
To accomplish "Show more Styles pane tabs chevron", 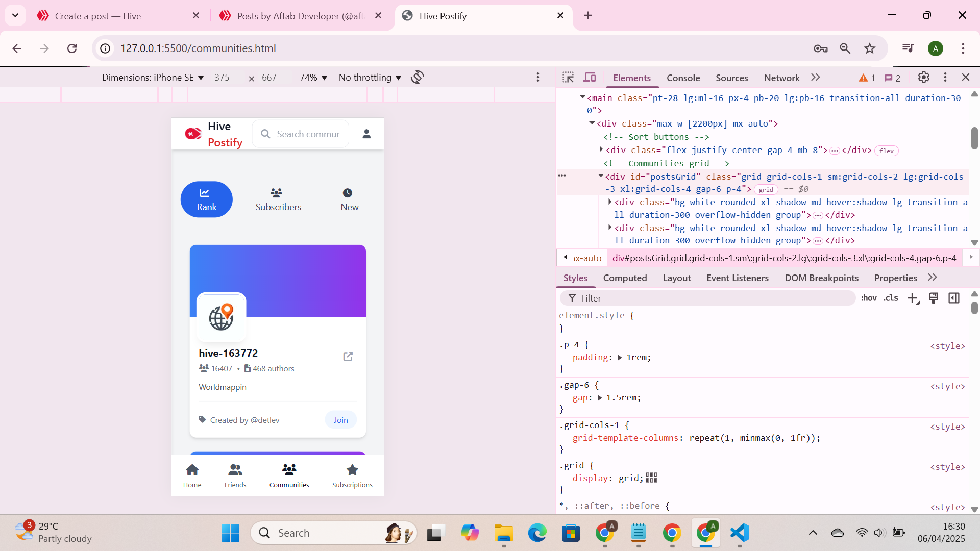I will point(933,278).
